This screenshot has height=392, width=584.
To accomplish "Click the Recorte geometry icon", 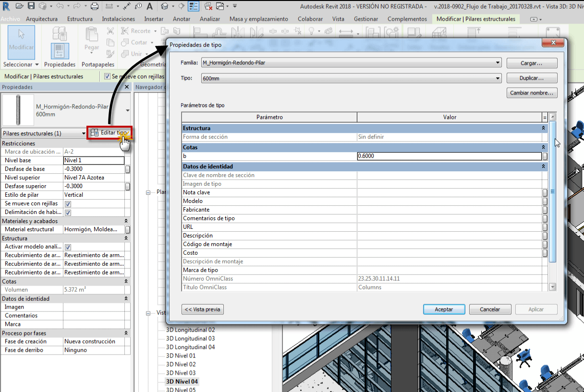I will [x=124, y=31].
